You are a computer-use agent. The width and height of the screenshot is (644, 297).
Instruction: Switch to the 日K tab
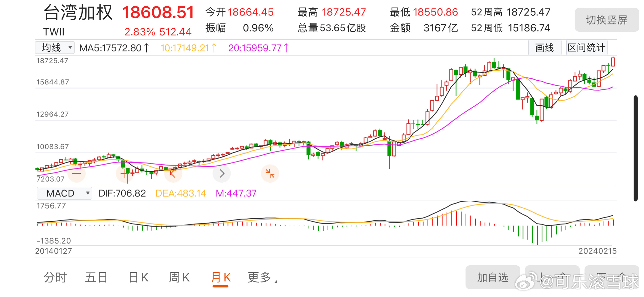138,277
